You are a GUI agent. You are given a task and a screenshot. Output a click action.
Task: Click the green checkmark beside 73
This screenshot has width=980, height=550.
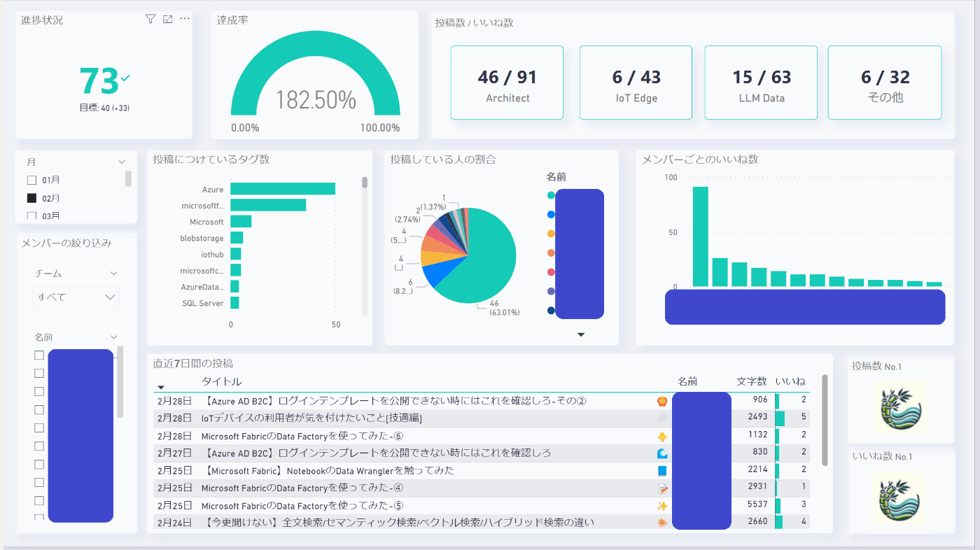click(125, 78)
